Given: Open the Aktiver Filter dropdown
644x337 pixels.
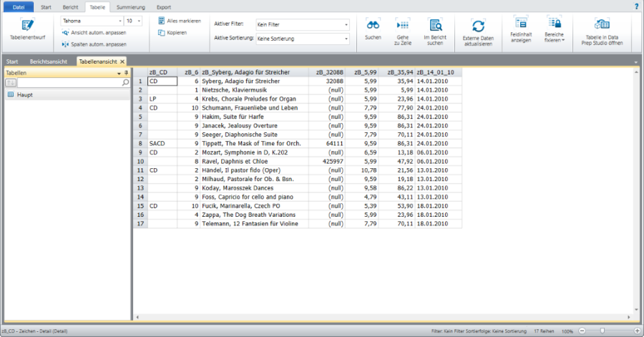Looking at the screenshot, I should (x=346, y=24).
